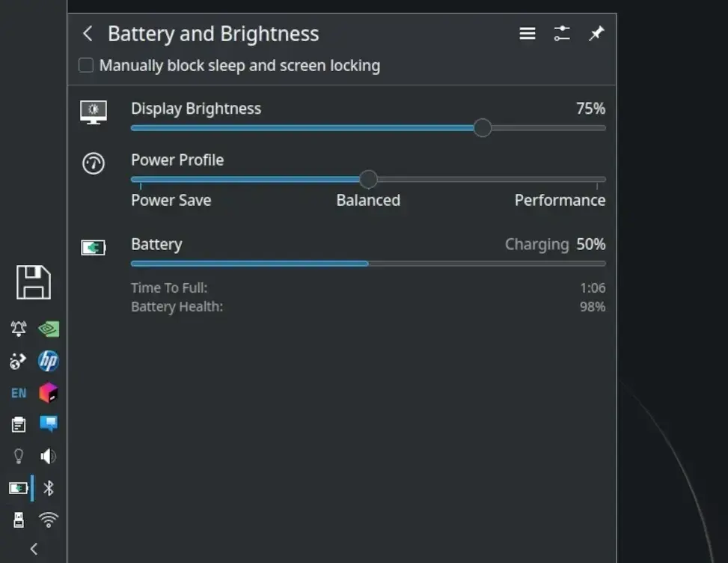Viewport: 728px width, 563px height.
Task: Open the hamburger menu in the header
Action: pyautogui.click(x=527, y=34)
